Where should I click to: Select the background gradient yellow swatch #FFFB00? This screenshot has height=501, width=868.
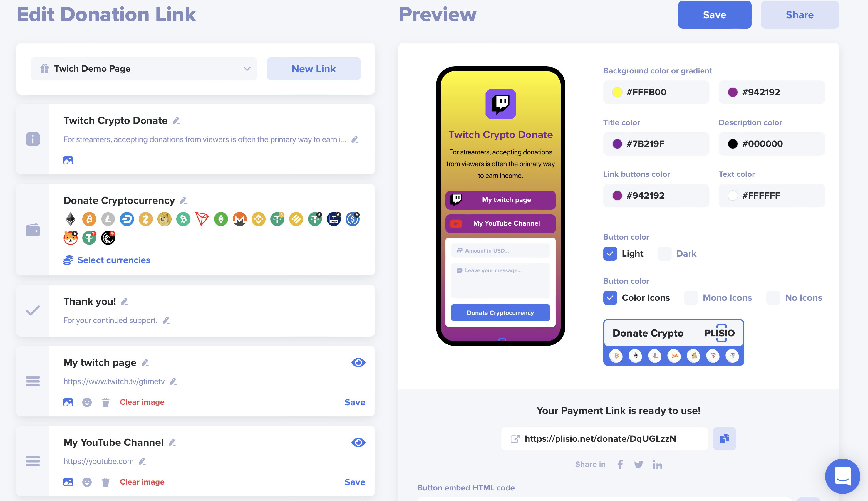pos(617,91)
